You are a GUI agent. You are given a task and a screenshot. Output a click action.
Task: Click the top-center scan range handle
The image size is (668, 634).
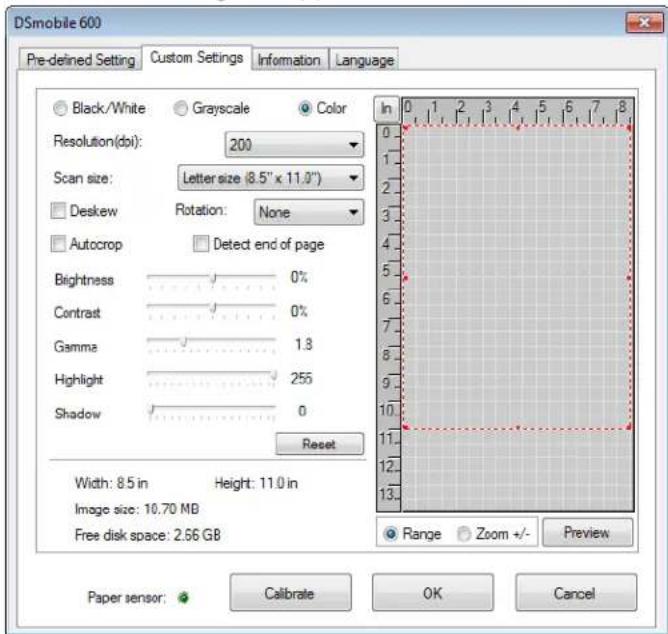click(x=518, y=127)
